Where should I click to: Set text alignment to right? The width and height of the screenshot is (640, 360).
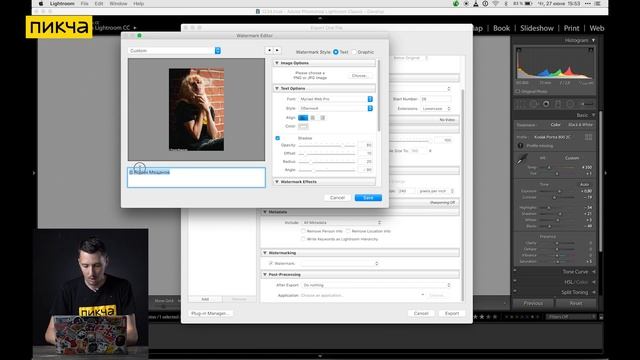322,118
